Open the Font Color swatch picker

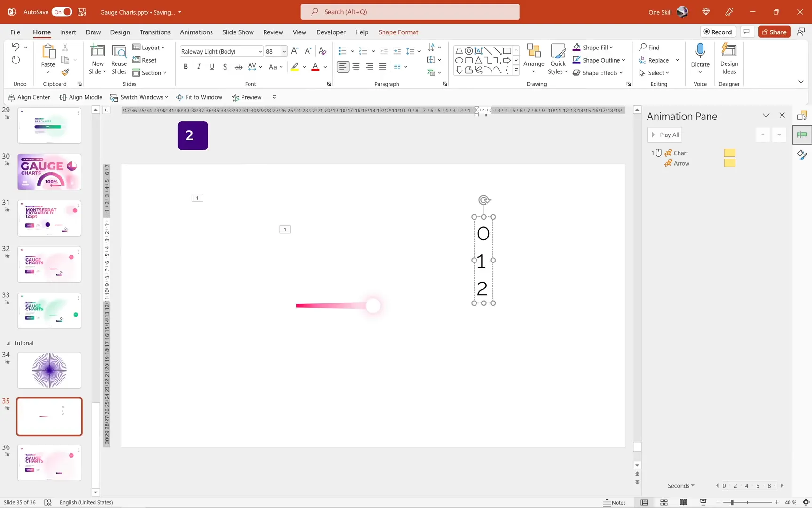coord(325,67)
